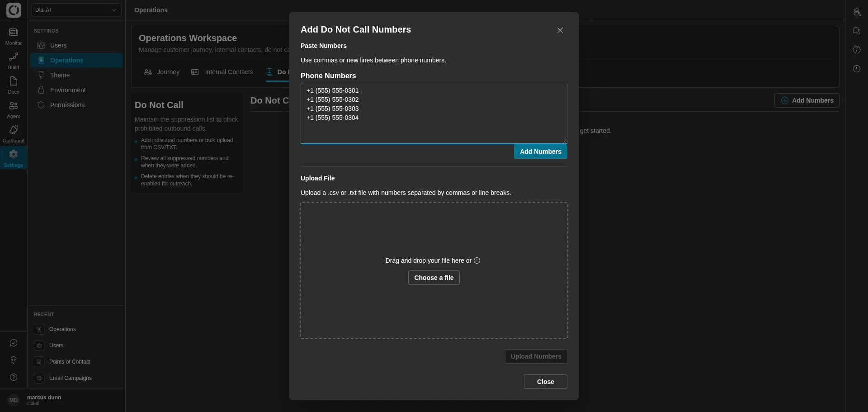Open the Build section icon
This screenshot has height=412, width=868.
[x=14, y=57]
